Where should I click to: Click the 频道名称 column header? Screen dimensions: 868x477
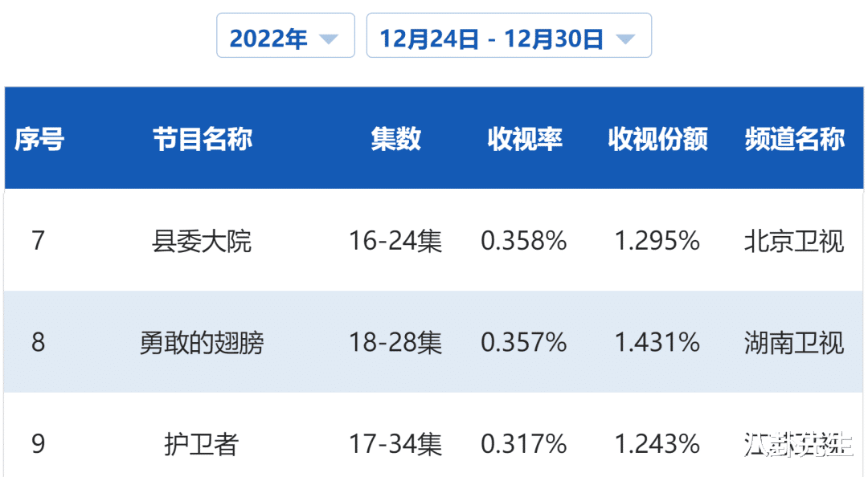[x=794, y=139]
